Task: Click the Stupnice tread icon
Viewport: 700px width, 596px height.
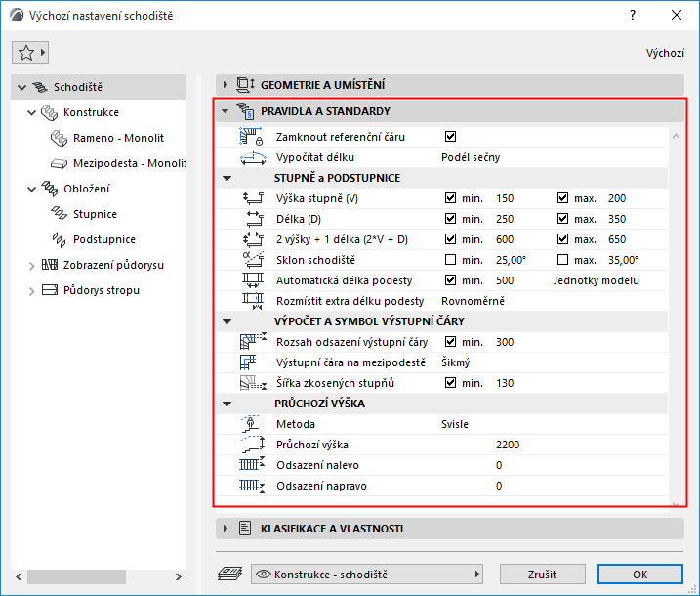Action: tap(59, 214)
